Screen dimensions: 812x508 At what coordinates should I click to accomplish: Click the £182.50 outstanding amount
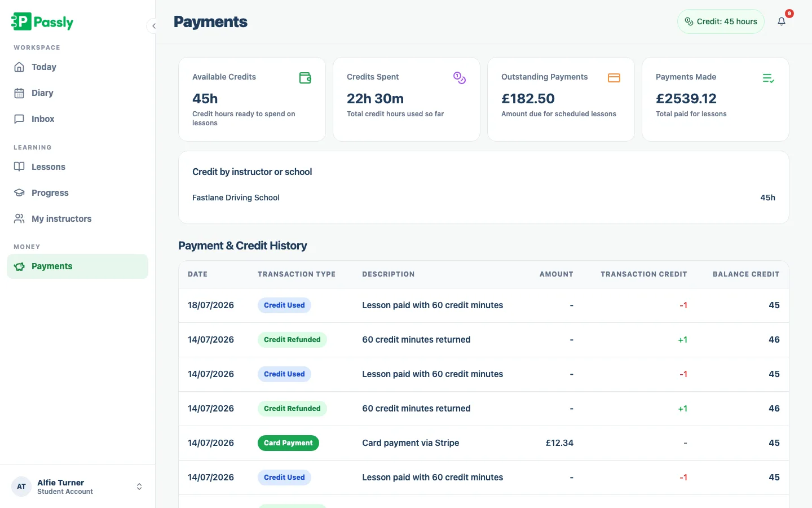tap(528, 99)
